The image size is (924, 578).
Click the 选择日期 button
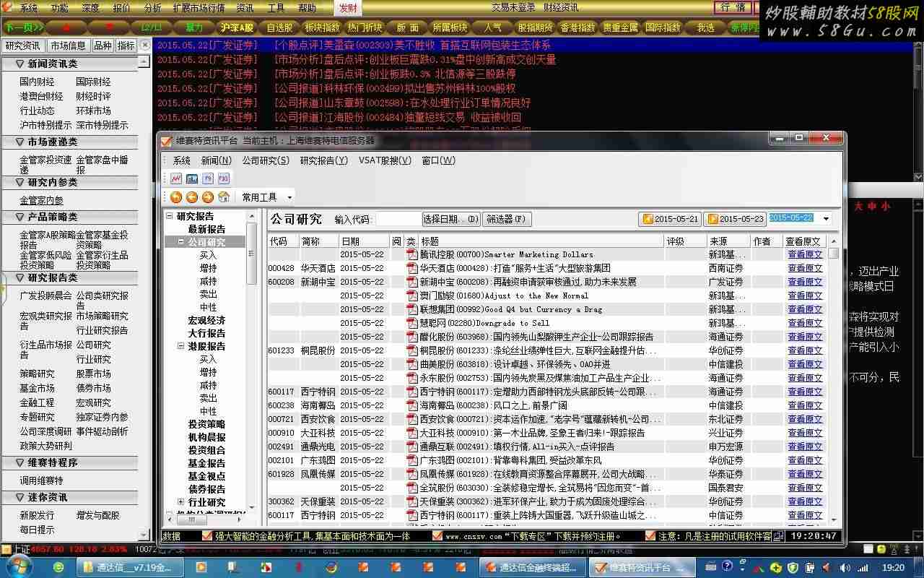pos(451,219)
